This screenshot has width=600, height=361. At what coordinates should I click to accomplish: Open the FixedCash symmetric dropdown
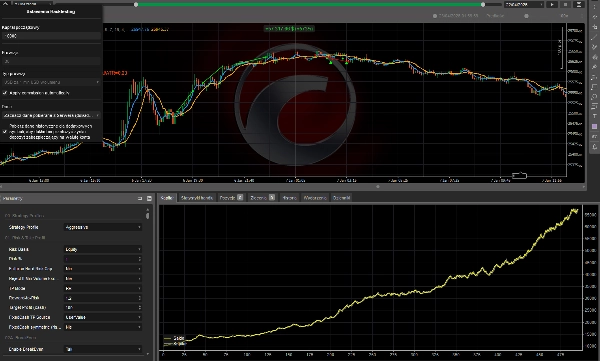point(103,327)
